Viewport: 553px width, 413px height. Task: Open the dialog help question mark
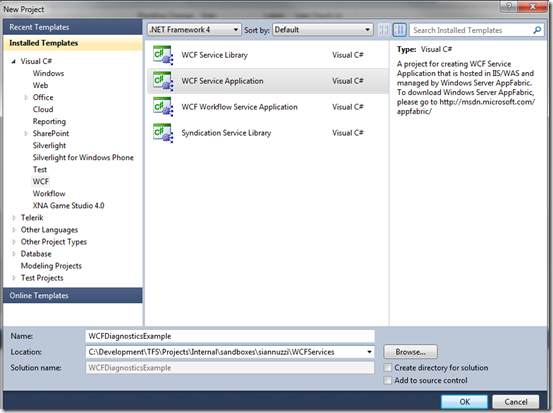coord(509,6)
